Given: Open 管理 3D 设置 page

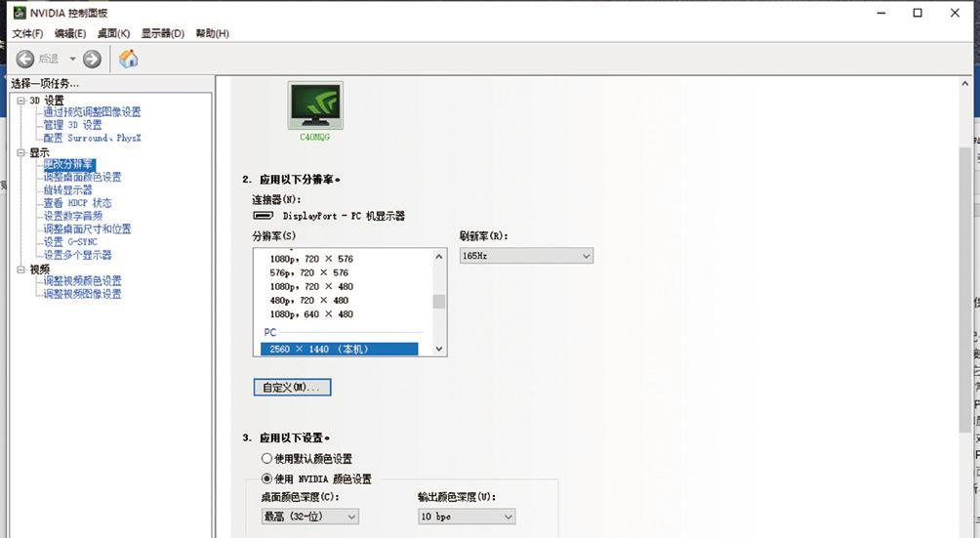Looking at the screenshot, I should pos(72,125).
